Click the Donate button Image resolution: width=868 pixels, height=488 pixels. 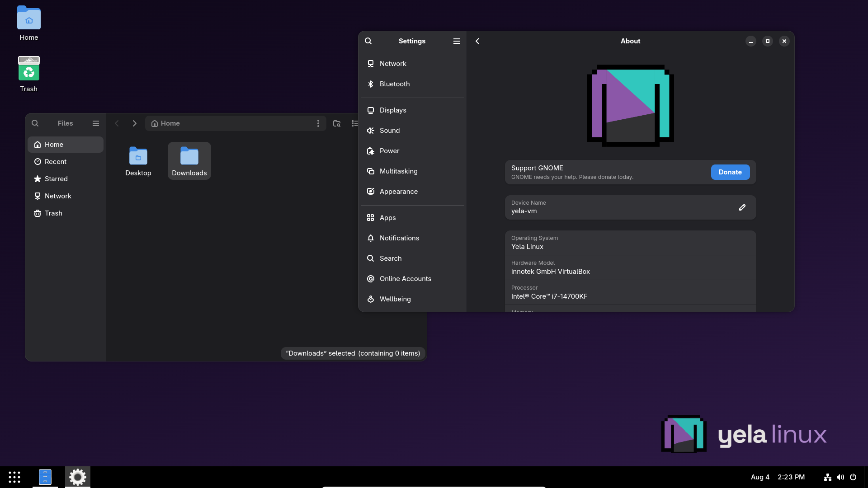[730, 172]
